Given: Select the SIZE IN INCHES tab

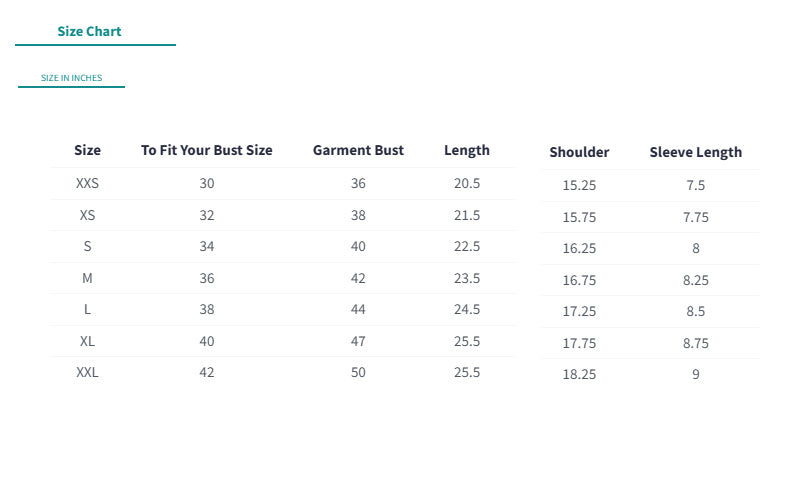Looking at the screenshot, I should [x=71, y=78].
